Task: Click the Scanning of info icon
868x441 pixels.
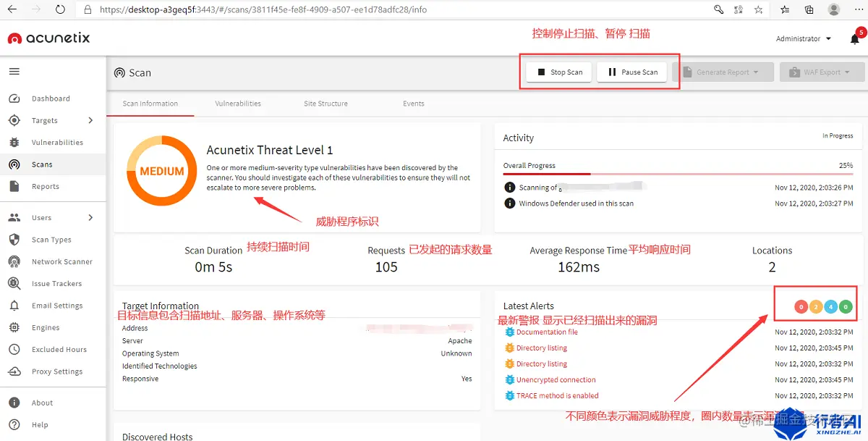Action: [x=509, y=188]
